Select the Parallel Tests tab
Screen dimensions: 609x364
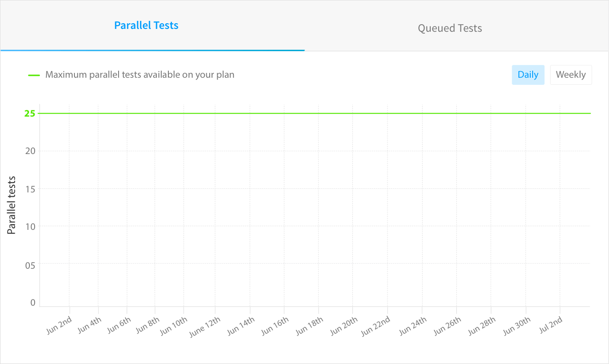[146, 25]
